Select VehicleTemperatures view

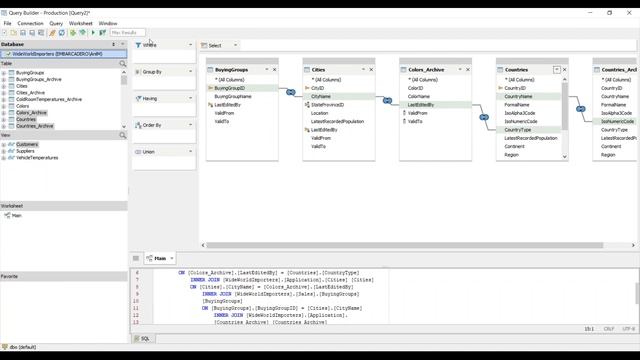coord(37,158)
